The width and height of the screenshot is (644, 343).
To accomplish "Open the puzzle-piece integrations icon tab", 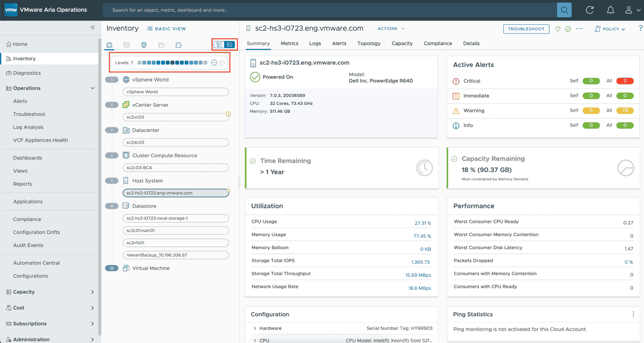I will (179, 45).
